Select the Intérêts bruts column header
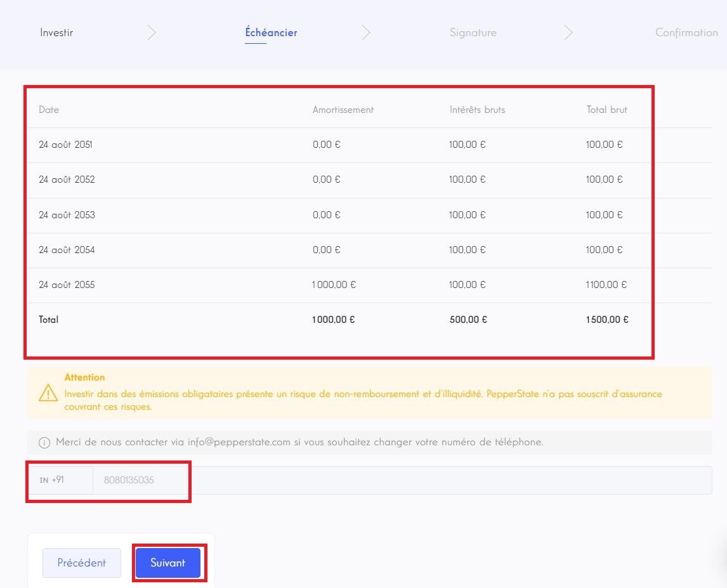 pos(477,110)
